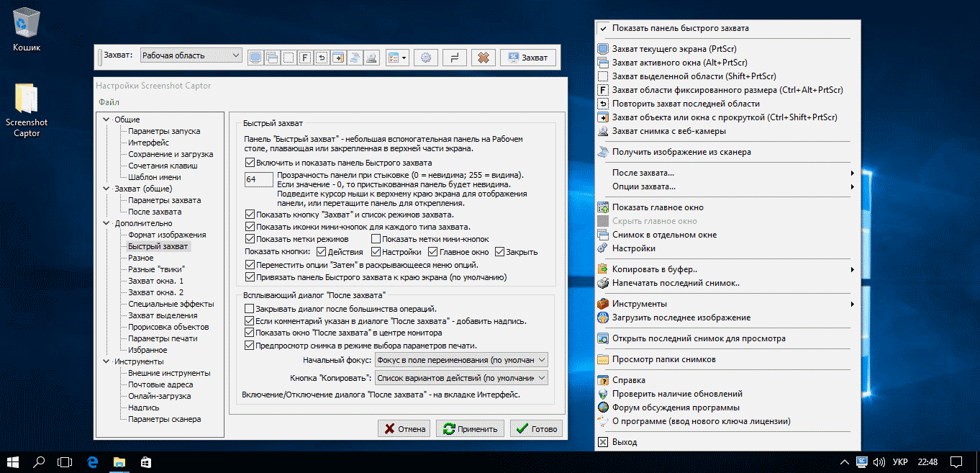Click the repeat last region capture icon in the quick bar
This screenshot has height=473, width=980.
pyautogui.click(x=322, y=58)
